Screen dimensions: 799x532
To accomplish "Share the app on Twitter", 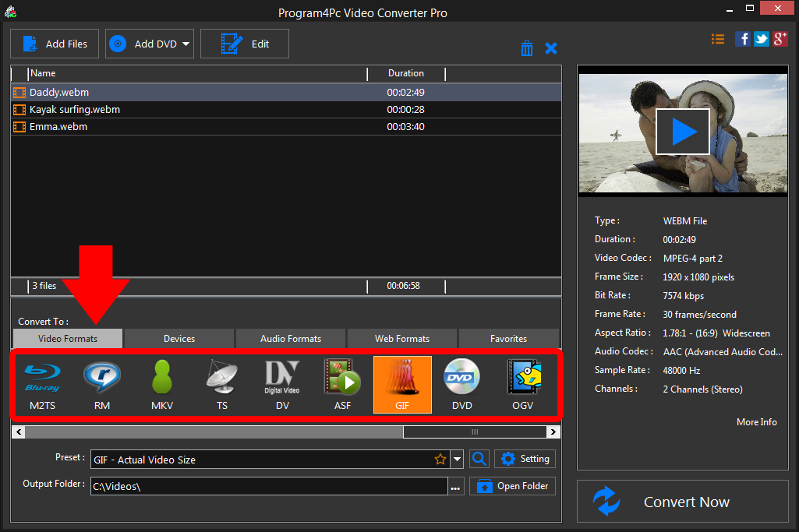I will (761, 38).
